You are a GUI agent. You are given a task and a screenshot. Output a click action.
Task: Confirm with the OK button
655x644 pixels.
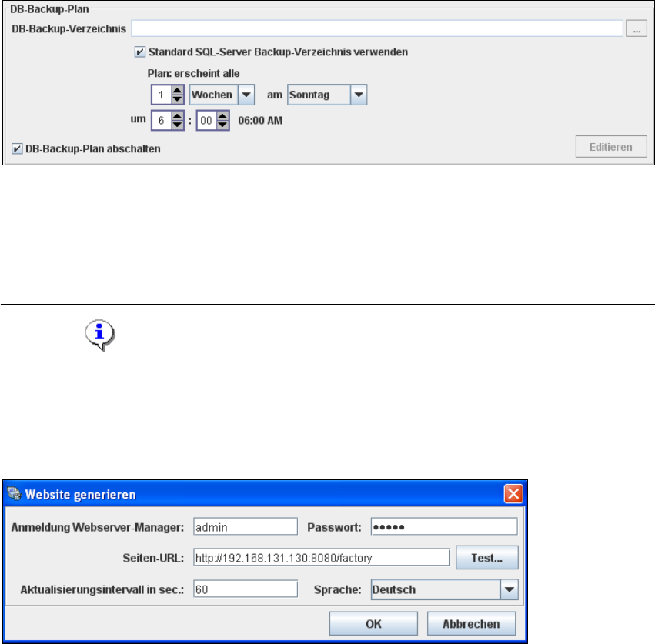click(373, 623)
